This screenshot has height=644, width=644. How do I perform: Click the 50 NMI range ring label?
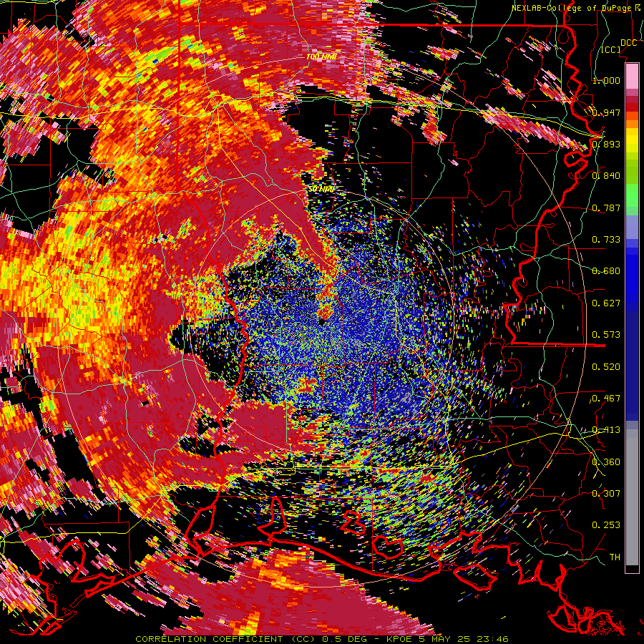click(321, 189)
